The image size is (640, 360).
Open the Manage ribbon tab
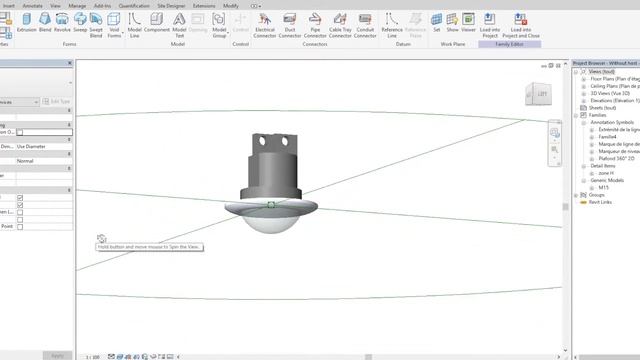point(77,6)
